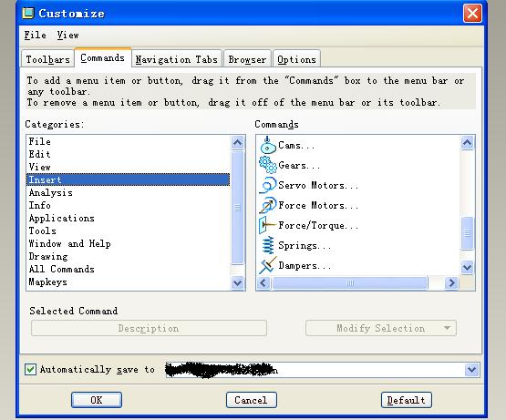Switch to the Commands tab

tap(103, 58)
